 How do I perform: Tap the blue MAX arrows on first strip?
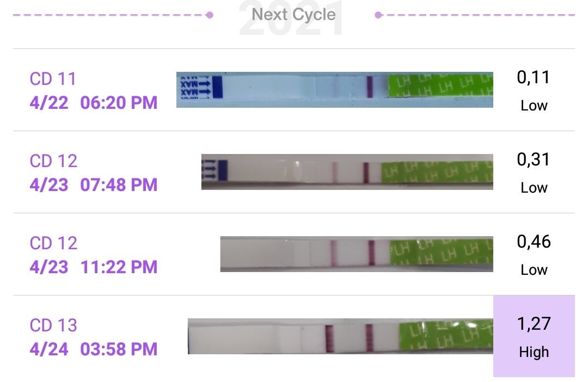click(197, 89)
